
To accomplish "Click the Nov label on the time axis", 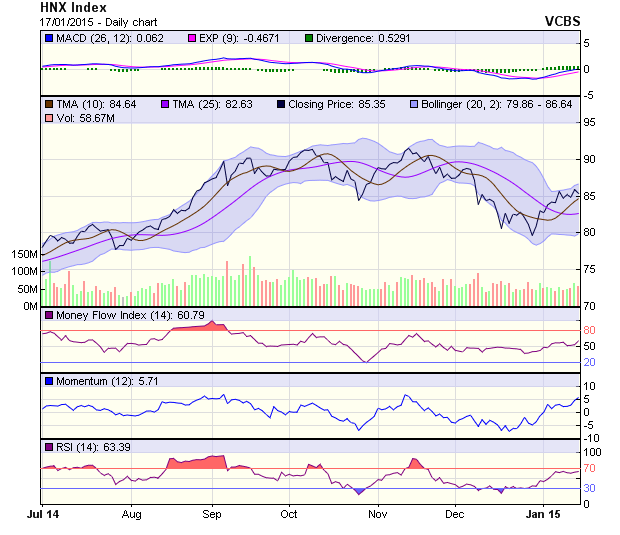I will pyautogui.click(x=378, y=515).
